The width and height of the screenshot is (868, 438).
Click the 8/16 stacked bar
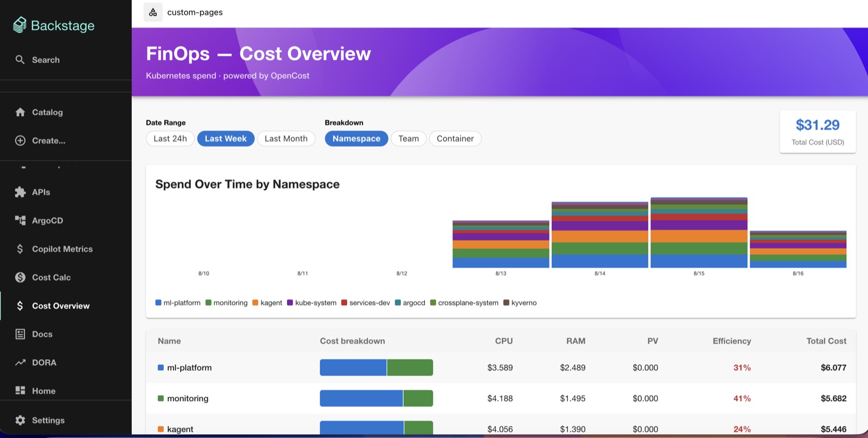click(798, 249)
